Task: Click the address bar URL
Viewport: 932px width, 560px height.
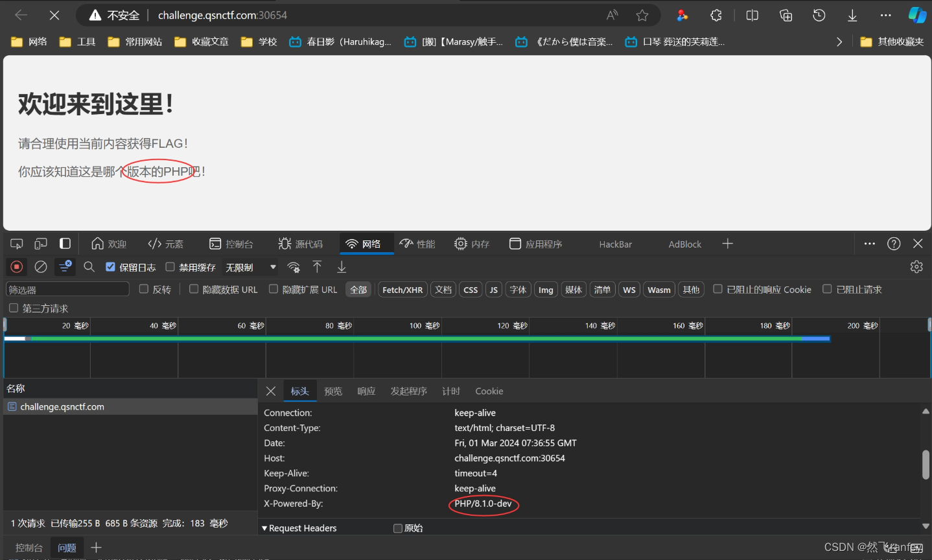Action: (x=222, y=15)
